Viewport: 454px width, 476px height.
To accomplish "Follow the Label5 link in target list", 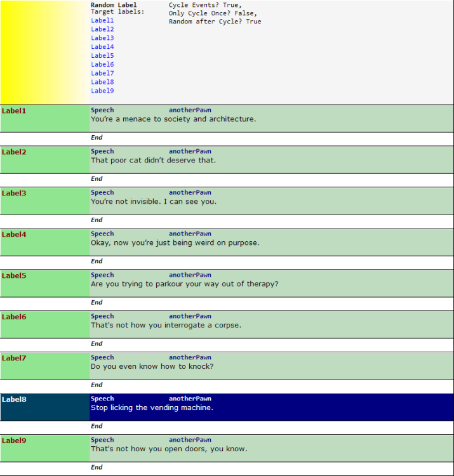I will (x=102, y=56).
